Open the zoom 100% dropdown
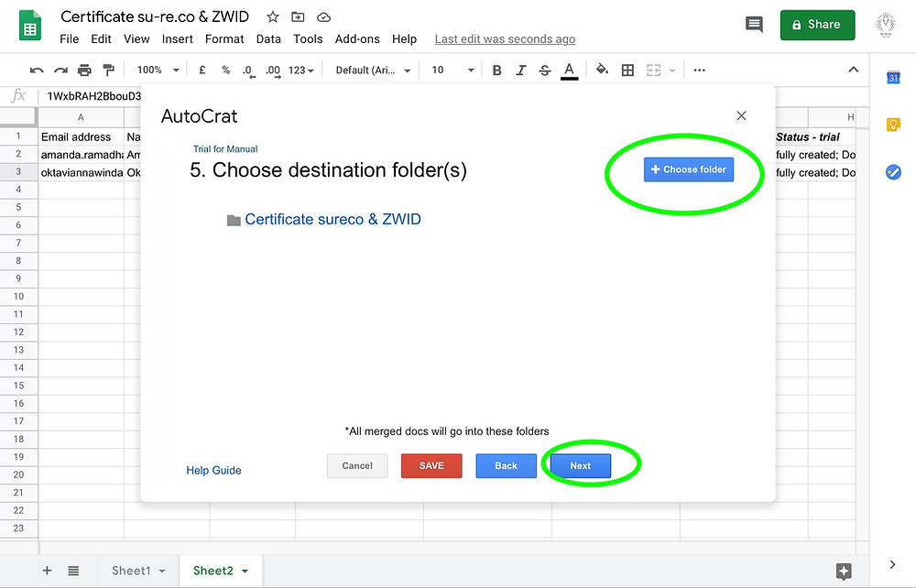Screen dimensions: 916x588 pyautogui.click(x=158, y=71)
